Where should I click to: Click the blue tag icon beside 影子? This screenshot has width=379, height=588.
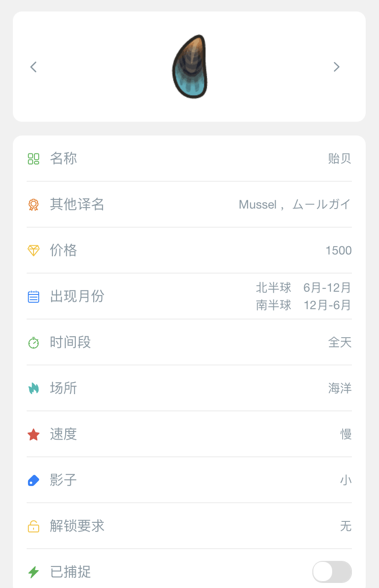click(x=34, y=480)
